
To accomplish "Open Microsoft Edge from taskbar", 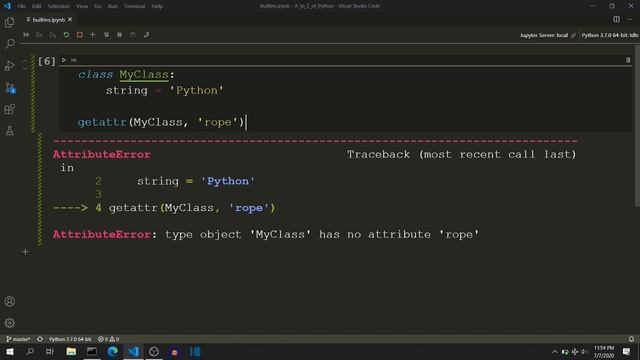I will [x=113, y=352].
